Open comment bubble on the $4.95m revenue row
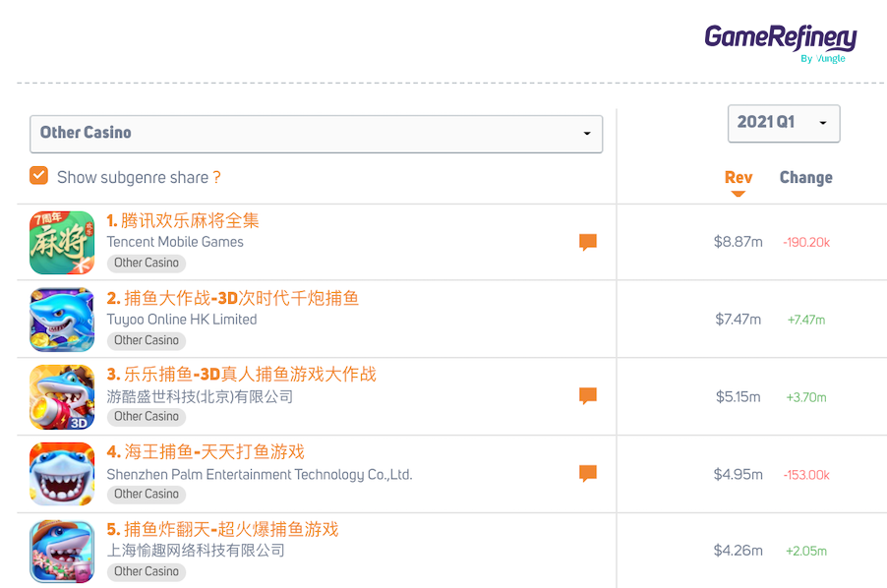This screenshot has width=887, height=588. pyautogui.click(x=588, y=474)
